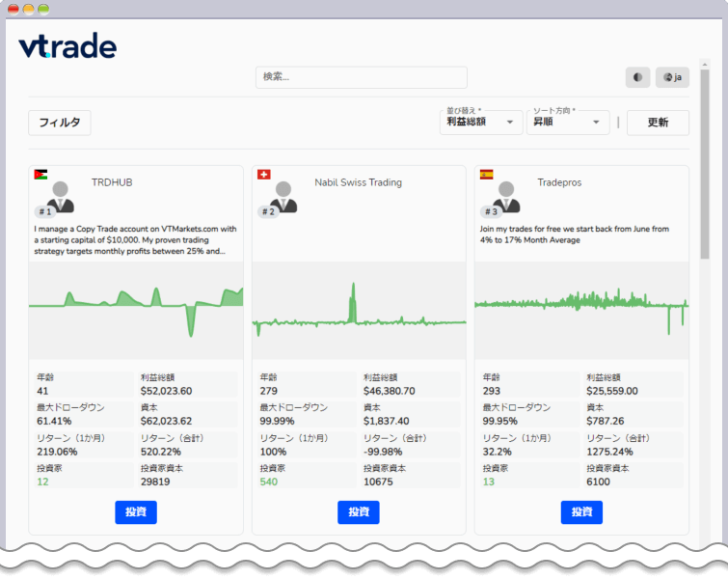Click 投資 button under TRDHUB
The height and width of the screenshot is (579, 728).
135,512
